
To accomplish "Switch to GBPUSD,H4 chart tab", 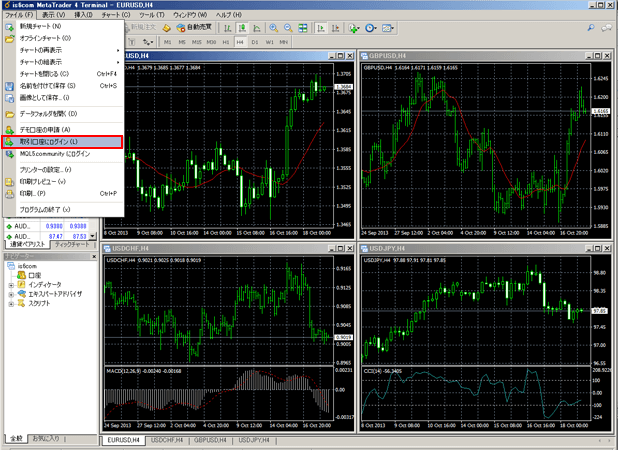I will click(x=210, y=440).
